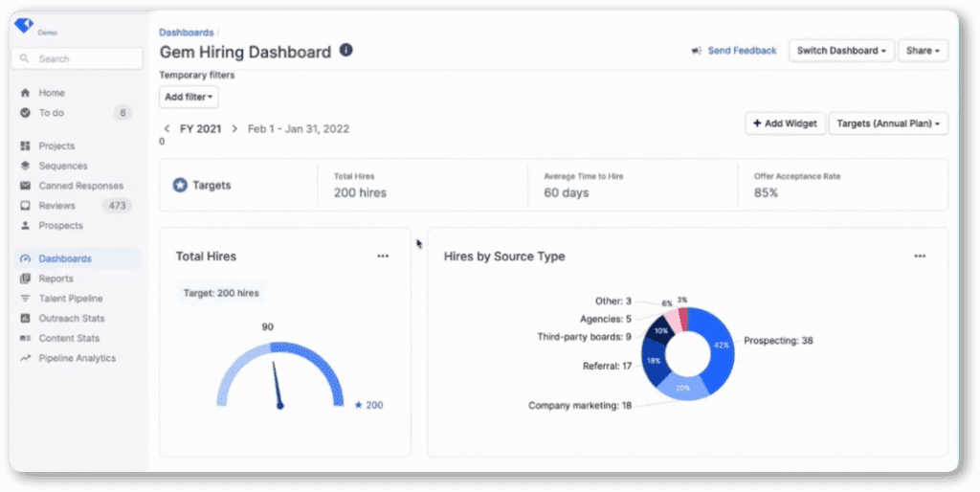Click the megaphone icon next to Send Feedback

[696, 51]
